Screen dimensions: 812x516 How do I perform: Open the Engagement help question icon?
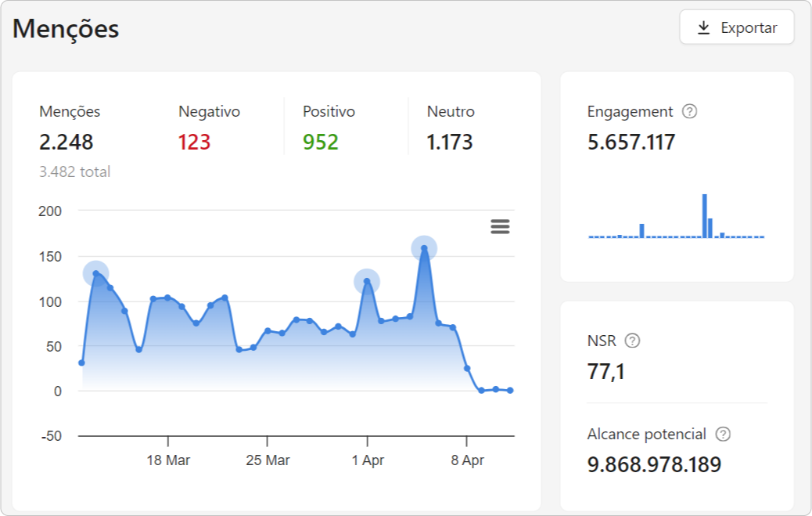click(689, 111)
